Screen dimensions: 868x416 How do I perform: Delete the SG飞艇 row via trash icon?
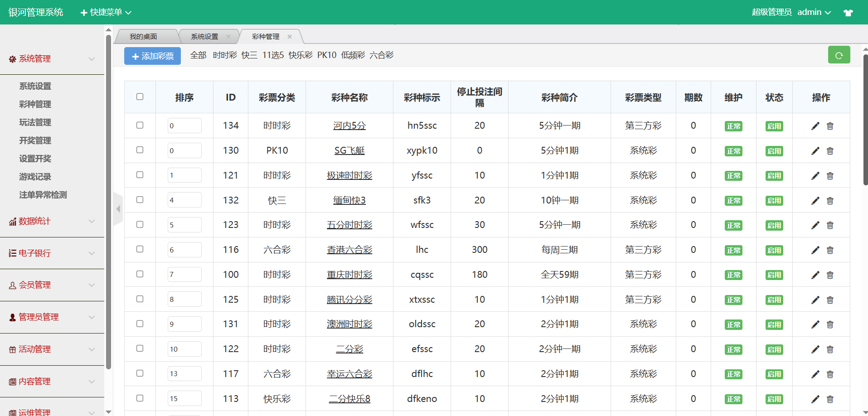(x=830, y=151)
